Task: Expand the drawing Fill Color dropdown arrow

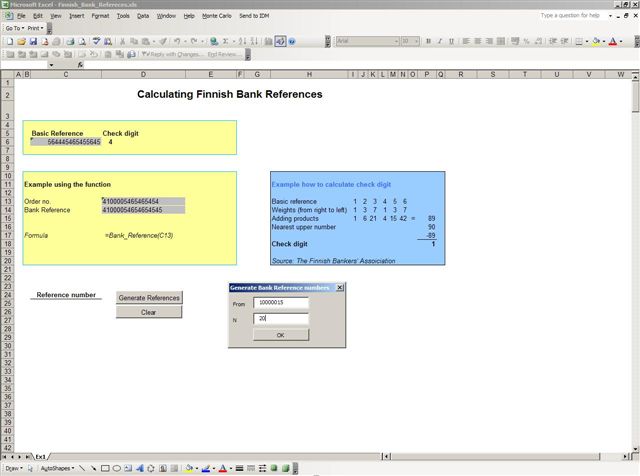Action: click(196, 468)
